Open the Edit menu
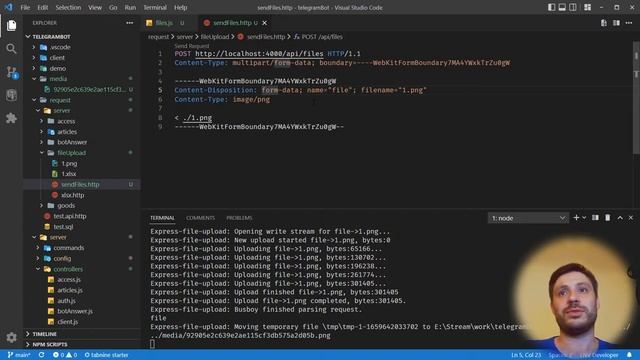640x360 pixels. (42, 7)
